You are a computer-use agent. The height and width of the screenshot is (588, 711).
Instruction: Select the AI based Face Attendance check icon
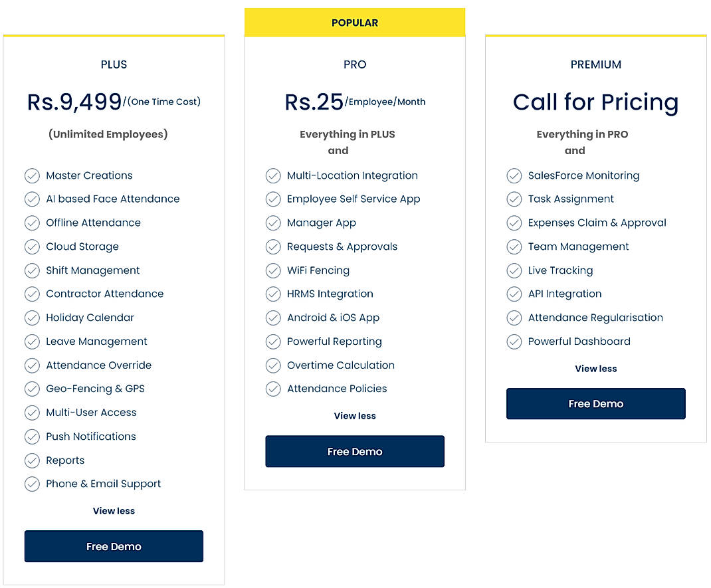pos(33,199)
